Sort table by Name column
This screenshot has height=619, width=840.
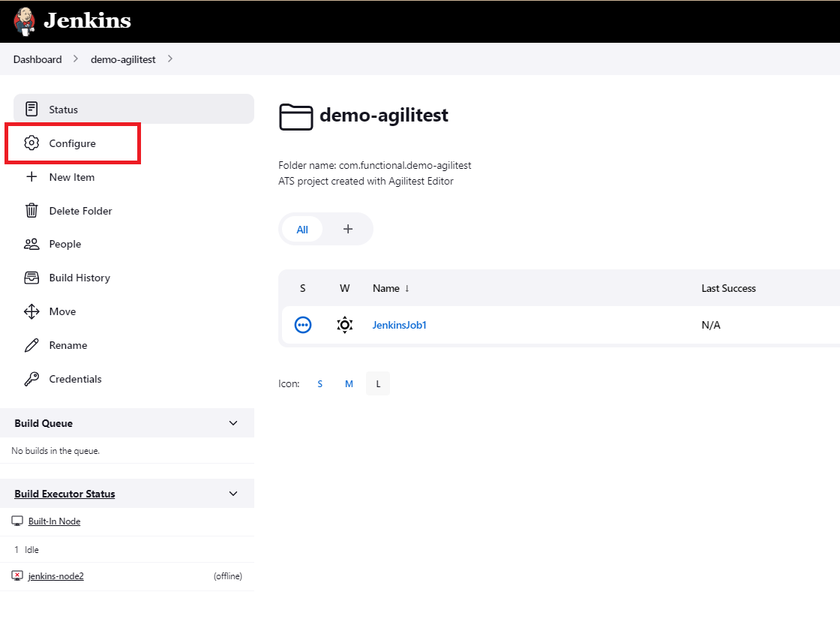(x=391, y=288)
